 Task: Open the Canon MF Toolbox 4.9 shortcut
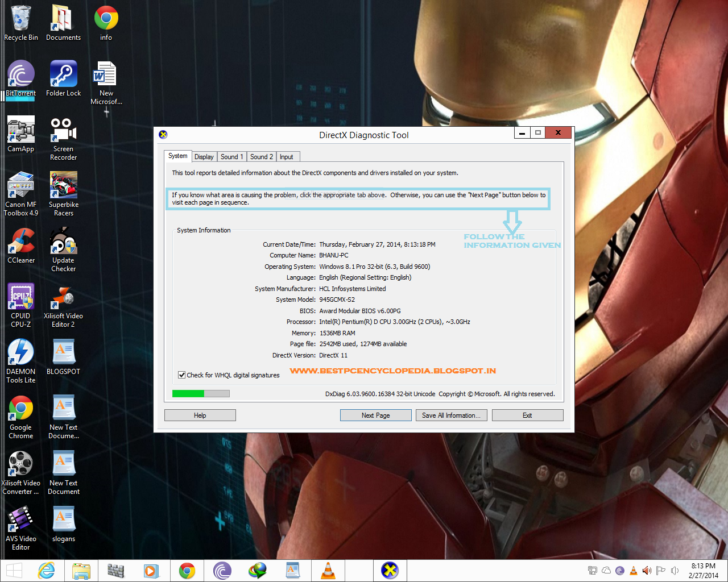[21, 194]
